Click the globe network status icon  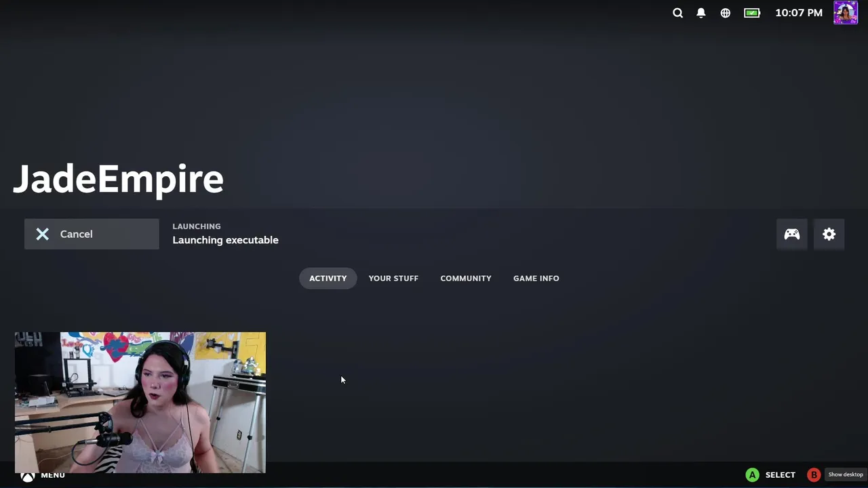coord(726,13)
